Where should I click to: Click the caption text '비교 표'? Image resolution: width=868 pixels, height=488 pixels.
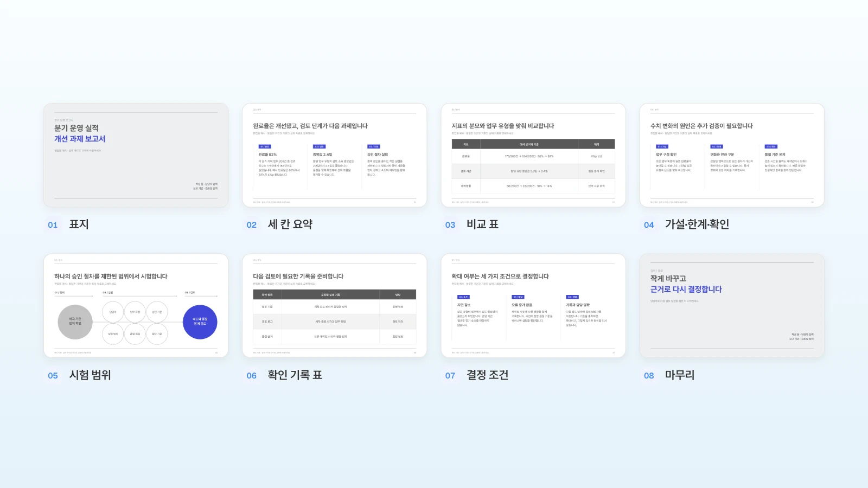coord(482,224)
